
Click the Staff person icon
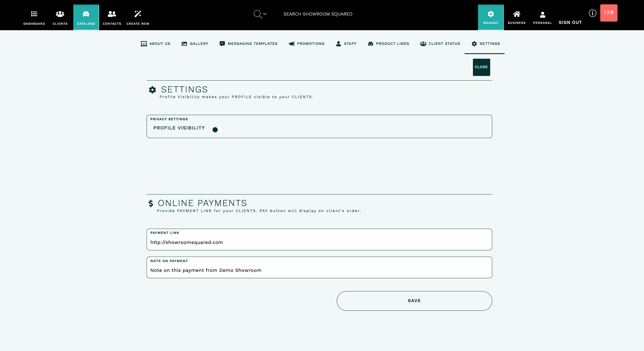pos(338,43)
